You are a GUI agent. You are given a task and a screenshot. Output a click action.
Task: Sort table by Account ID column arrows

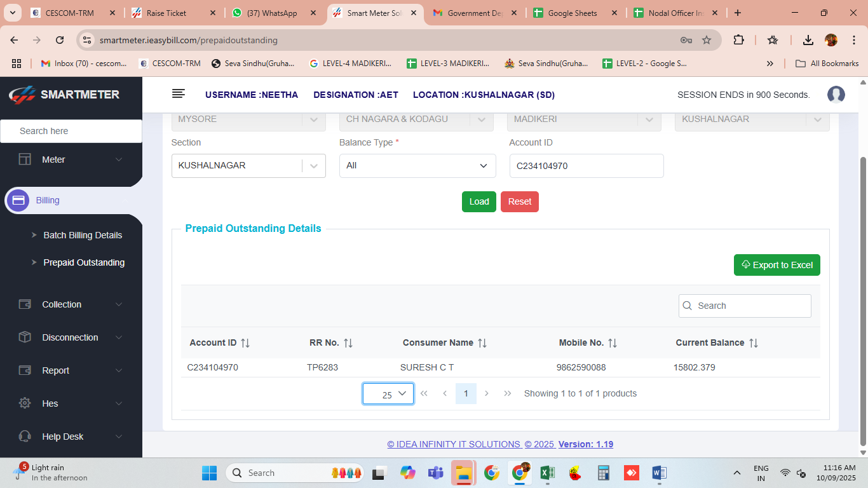[245, 343]
